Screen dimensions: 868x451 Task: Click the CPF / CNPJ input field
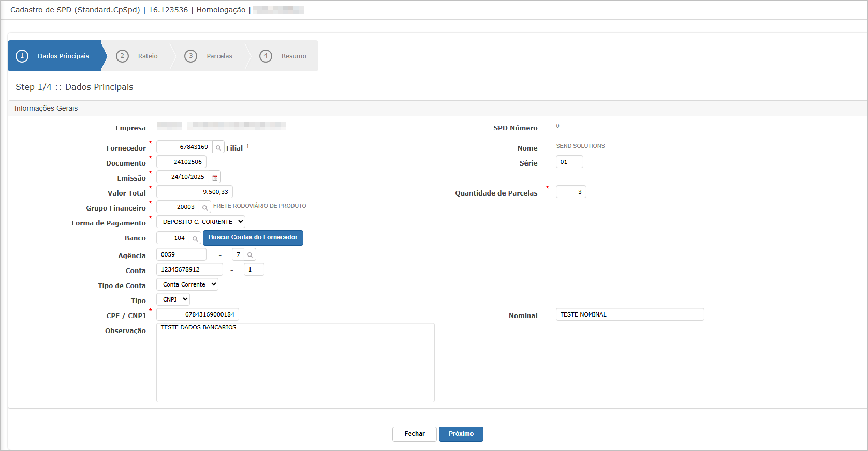pyautogui.click(x=198, y=314)
